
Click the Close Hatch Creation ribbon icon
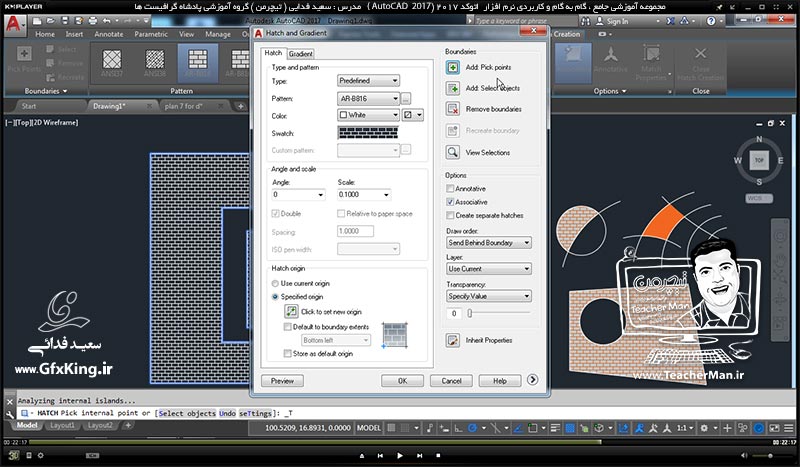coord(701,54)
